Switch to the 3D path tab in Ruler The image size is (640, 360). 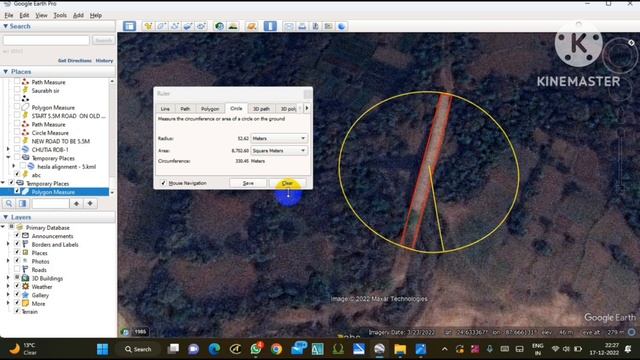(x=261, y=109)
